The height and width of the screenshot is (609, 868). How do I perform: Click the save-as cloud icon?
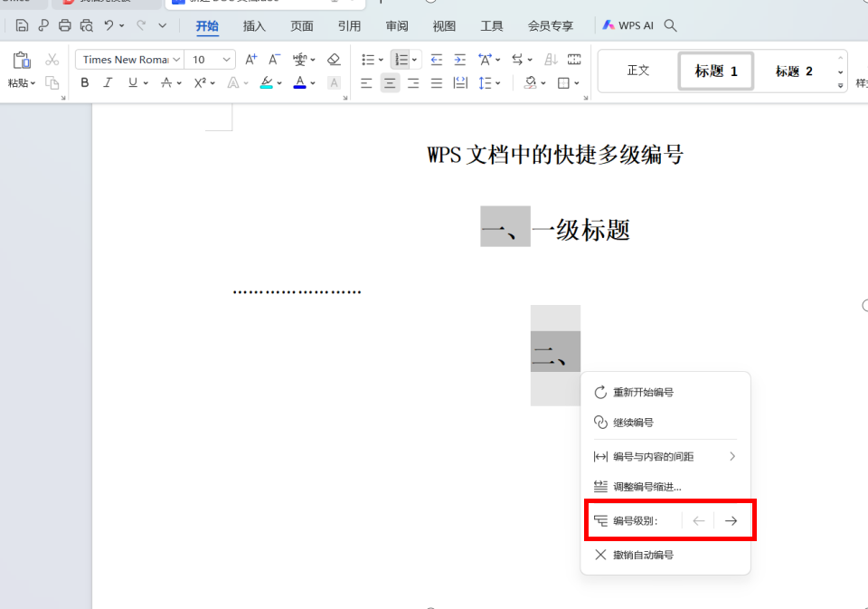(x=43, y=25)
